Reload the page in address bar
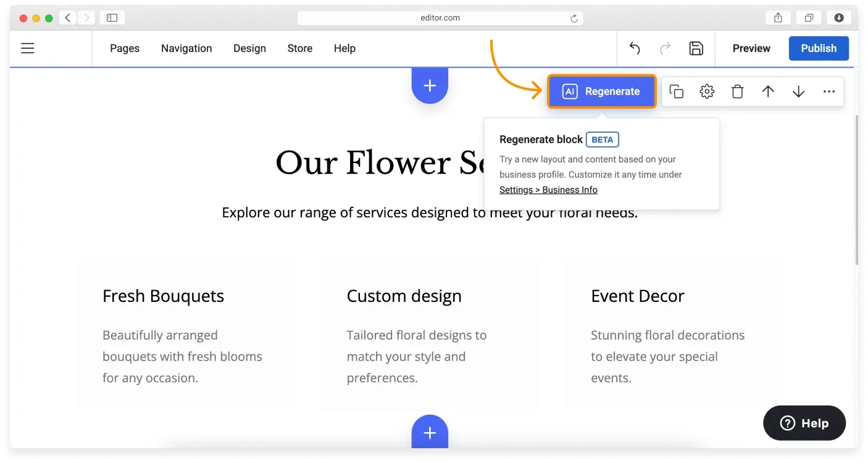The width and height of the screenshot is (868, 463). [x=574, y=19]
